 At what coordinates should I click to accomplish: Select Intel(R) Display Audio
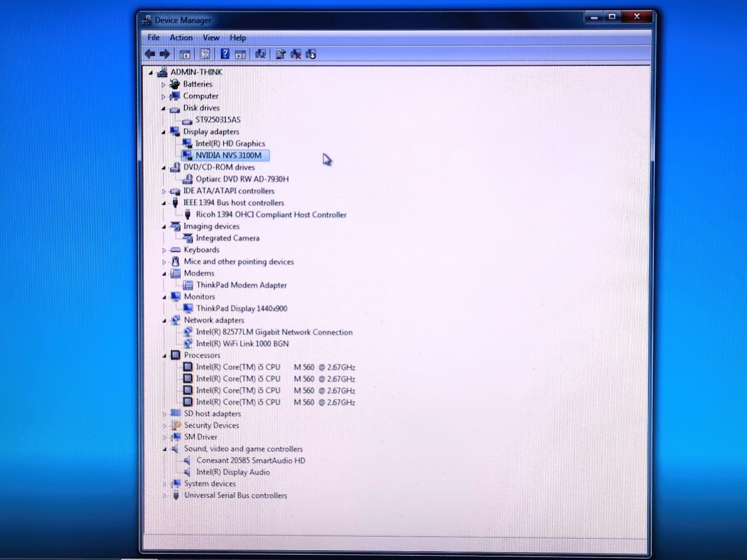coord(233,472)
